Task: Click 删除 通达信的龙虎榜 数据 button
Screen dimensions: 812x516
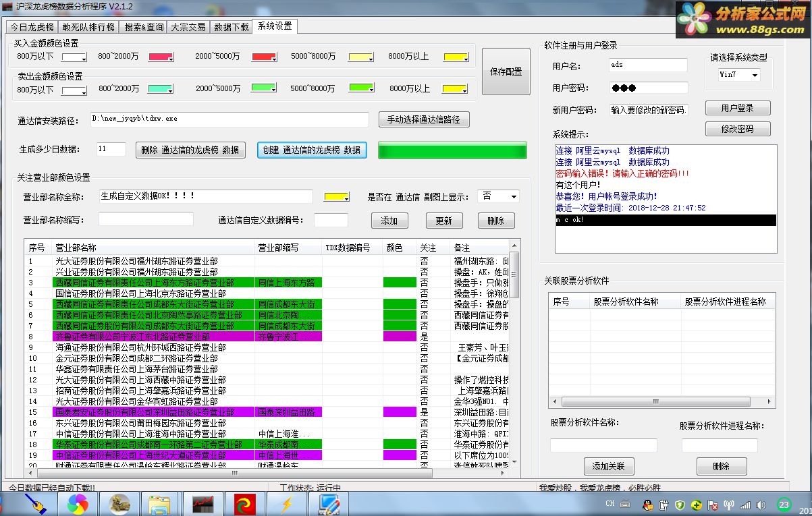Action: click(190, 150)
